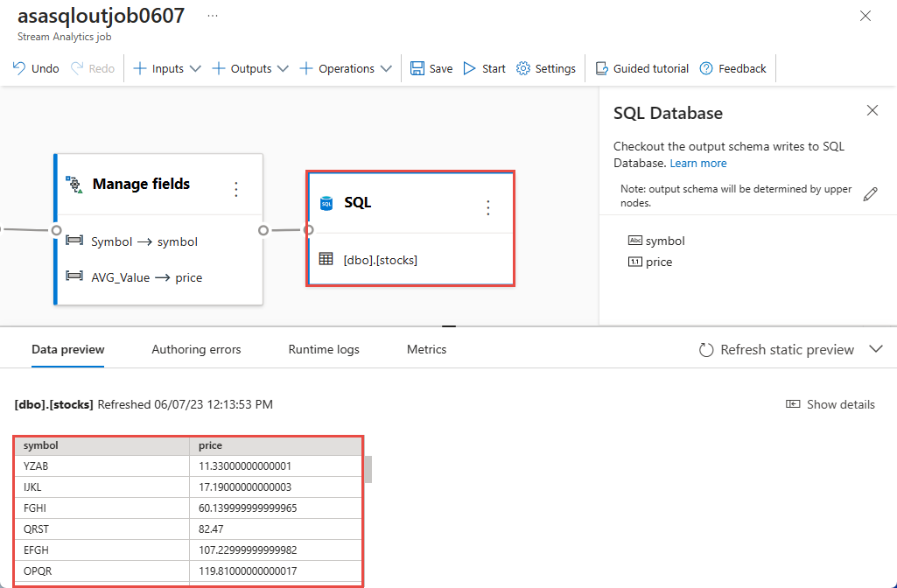Switch to the Runtime logs tab
Screen dimensions: 897x588
(x=323, y=348)
